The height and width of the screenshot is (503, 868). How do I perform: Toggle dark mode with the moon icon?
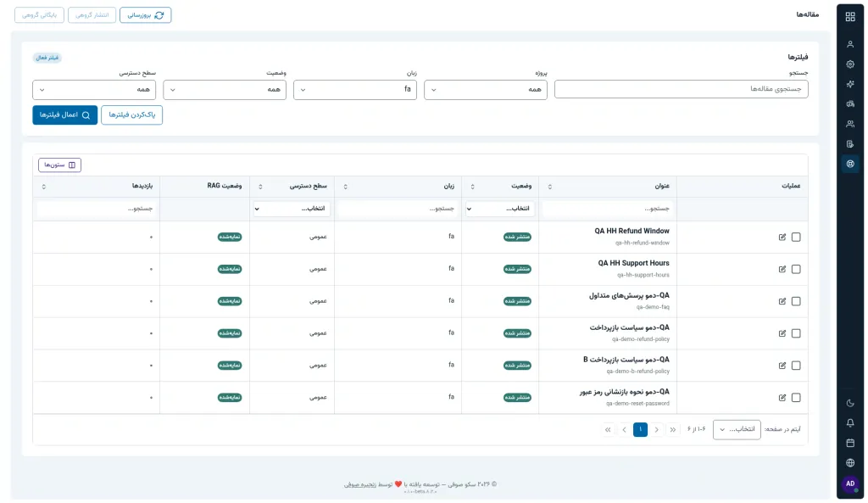tap(849, 403)
